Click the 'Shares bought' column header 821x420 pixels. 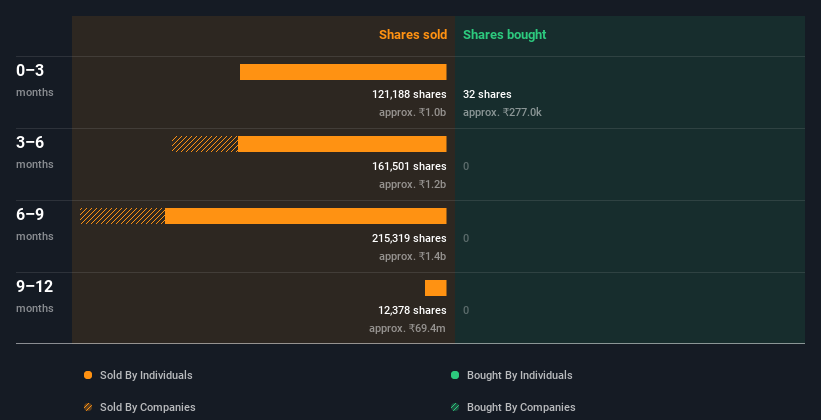[x=504, y=35]
